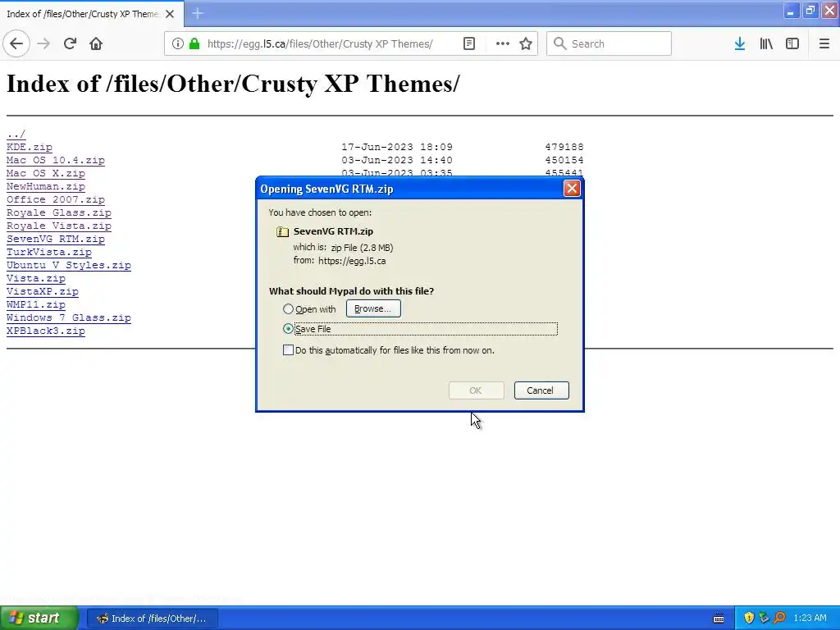Viewport: 840px width, 630px height.
Task: Download NewHuman.zip
Action: coord(46,186)
